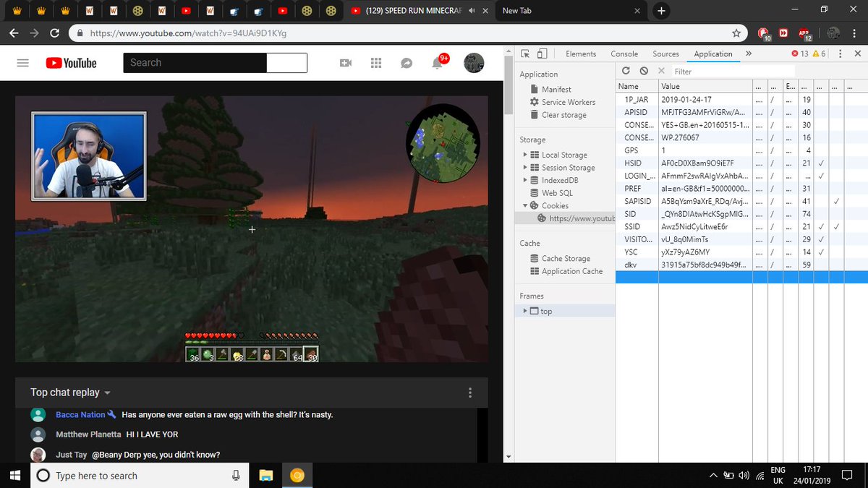Sort cookies by the Name column header

pos(637,86)
